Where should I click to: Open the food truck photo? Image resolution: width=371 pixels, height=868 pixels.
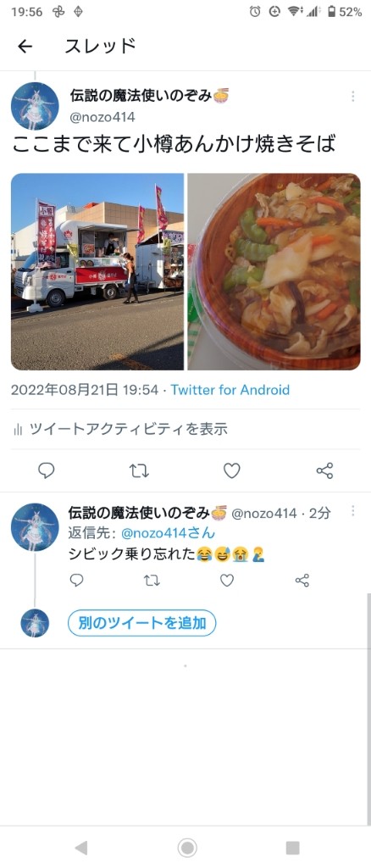(x=97, y=271)
